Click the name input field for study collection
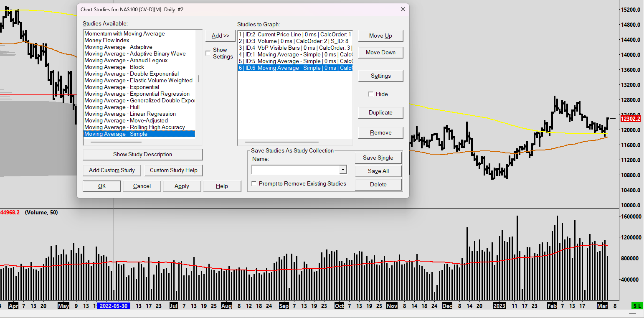The height and width of the screenshot is (318, 644). tap(295, 170)
